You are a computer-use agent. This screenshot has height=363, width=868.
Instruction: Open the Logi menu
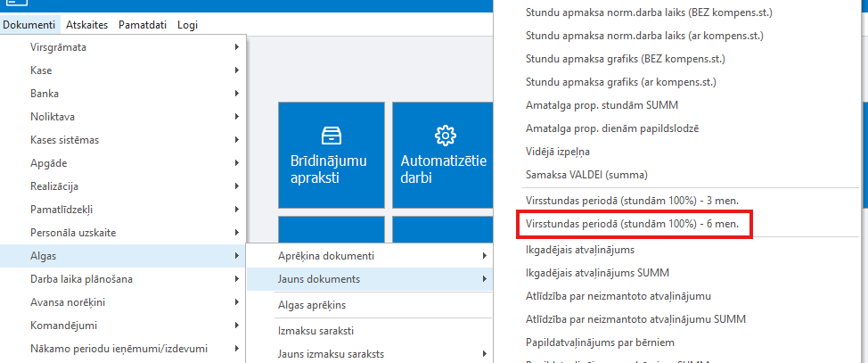188,24
